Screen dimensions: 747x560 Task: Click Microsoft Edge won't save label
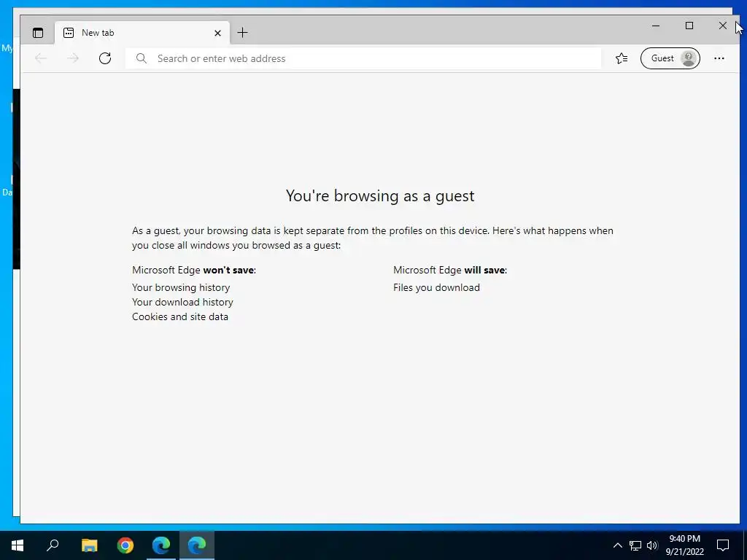coord(194,270)
